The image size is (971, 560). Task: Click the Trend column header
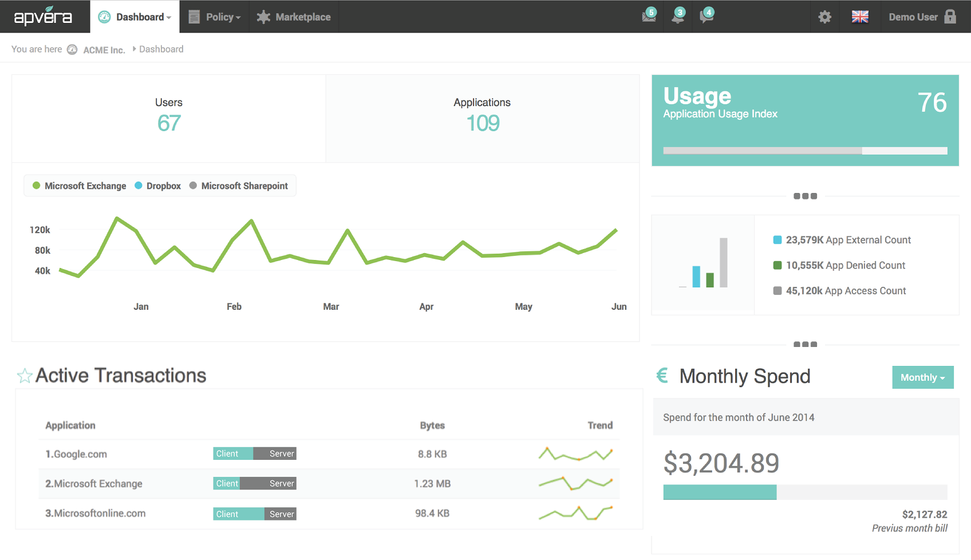point(600,425)
